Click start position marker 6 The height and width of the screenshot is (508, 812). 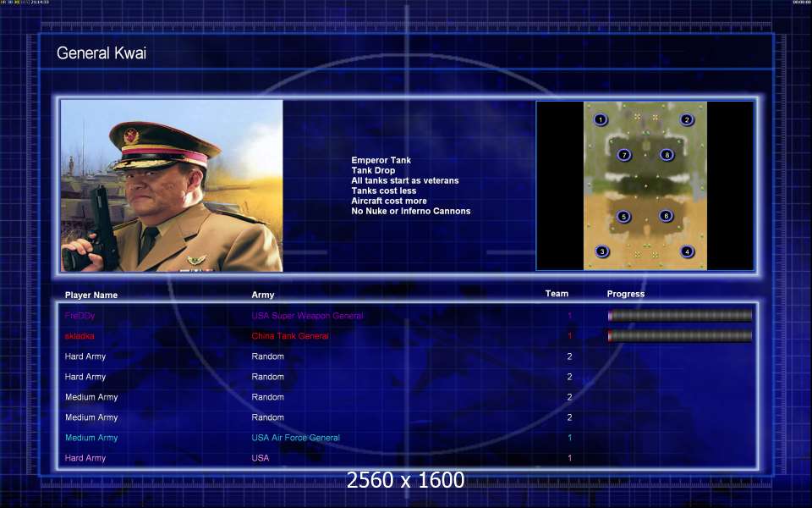(x=666, y=216)
